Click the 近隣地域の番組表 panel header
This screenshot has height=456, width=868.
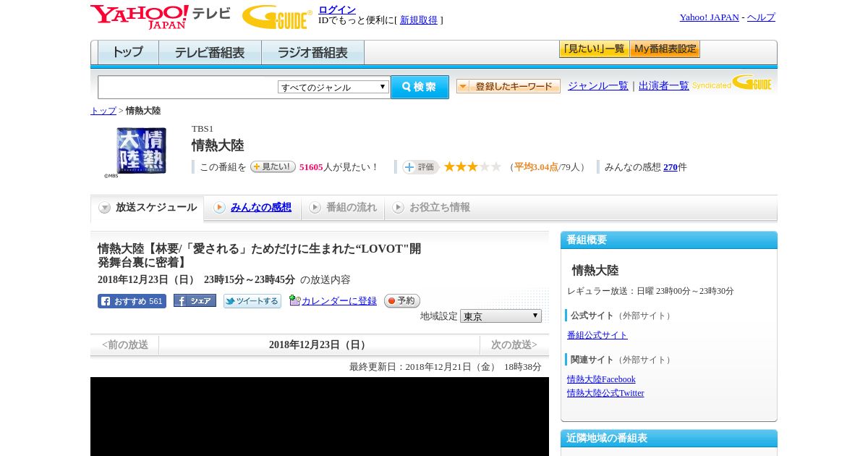tap(669, 439)
